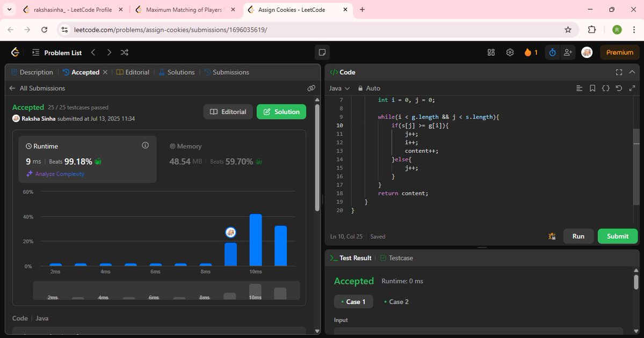Viewport: 644px width, 338px height.
Task: Click the range selector below runtime chart
Action: (x=167, y=290)
